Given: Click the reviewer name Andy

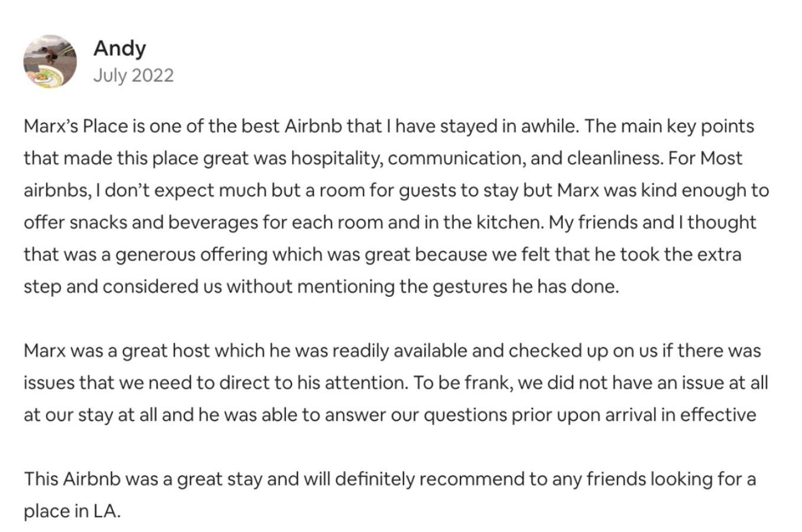Looking at the screenshot, I should (x=119, y=48).
